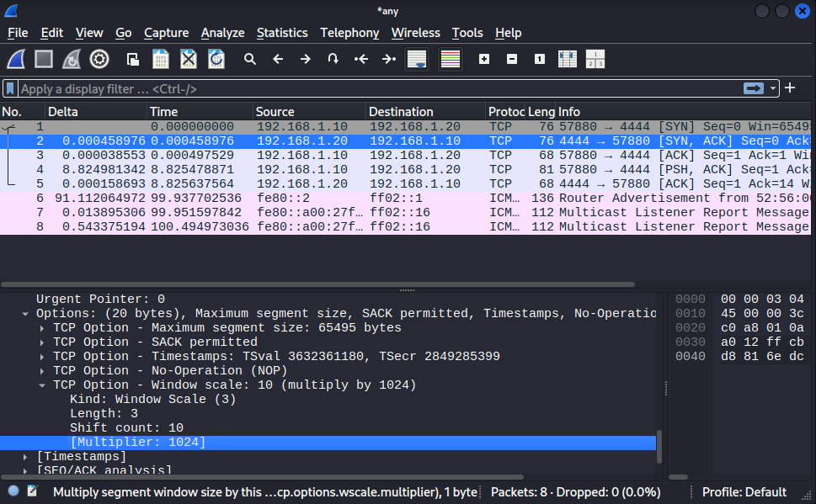This screenshot has width=816, height=504.
Task: Reload the capture file icon
Action: (x=216, y=59)
